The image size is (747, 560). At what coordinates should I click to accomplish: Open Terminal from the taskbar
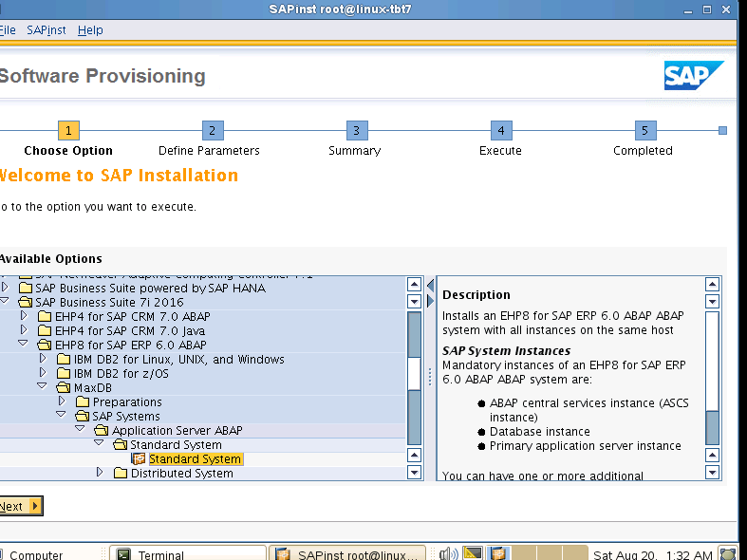coord(188,554)
